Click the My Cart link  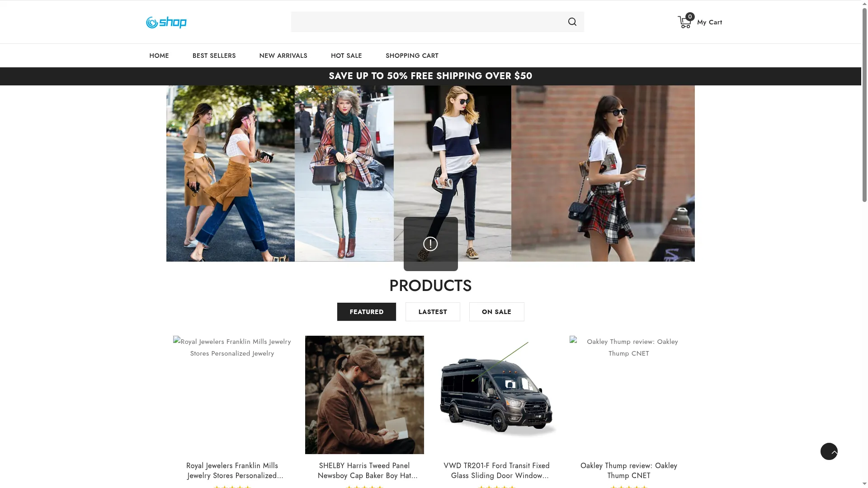(709, 22)
